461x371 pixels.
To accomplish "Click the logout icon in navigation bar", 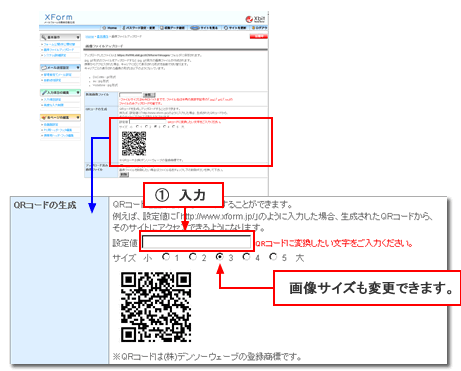I will coord(253,28).
